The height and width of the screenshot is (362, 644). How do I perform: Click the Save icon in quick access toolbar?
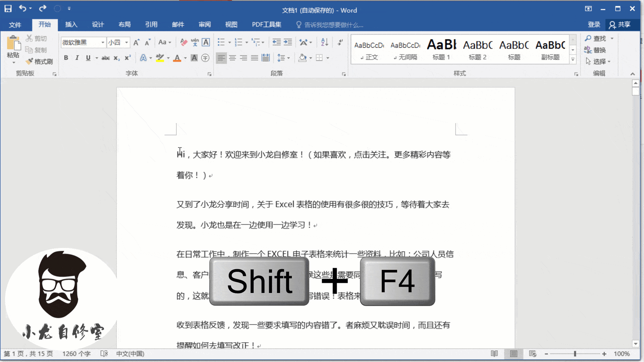(x=8, y=8)
